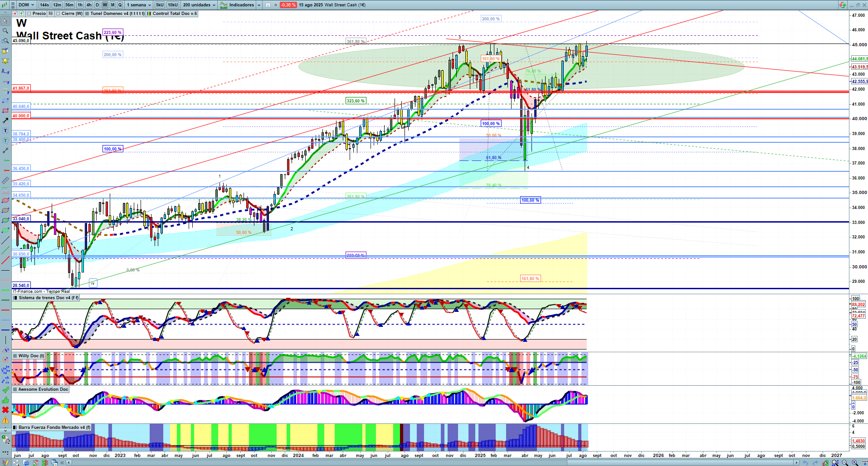The image size is (868, 466).
Task: Select the weekly W timeframe
Action: coord(105,5)
